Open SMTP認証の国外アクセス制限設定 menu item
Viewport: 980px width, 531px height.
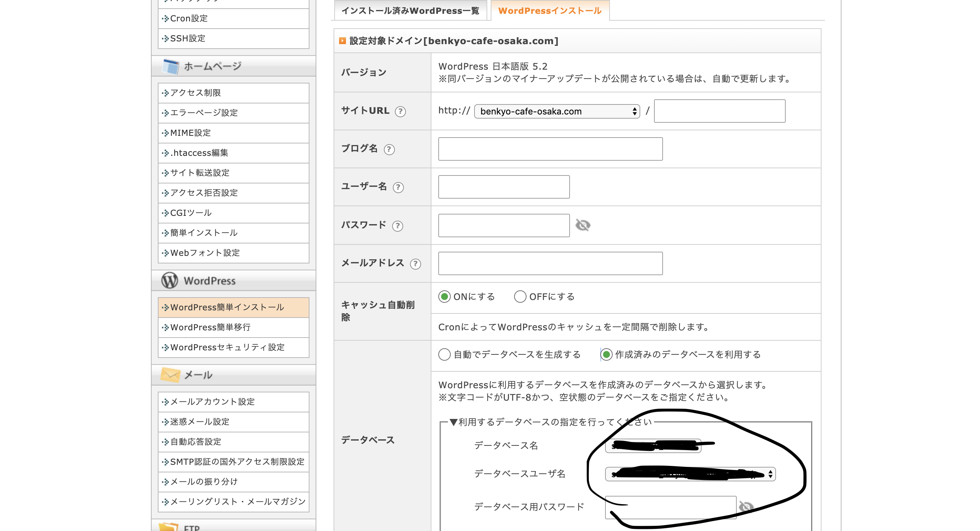(x=234, y=462)
